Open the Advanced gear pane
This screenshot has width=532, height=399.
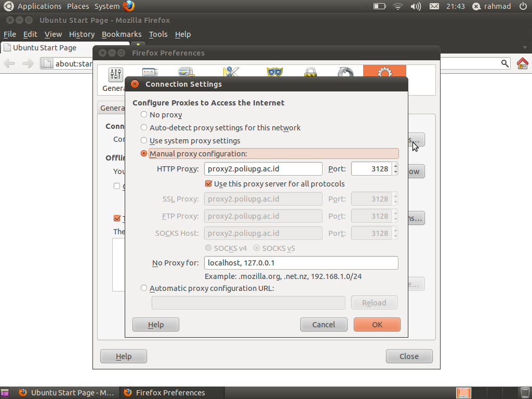coord(384,71)
